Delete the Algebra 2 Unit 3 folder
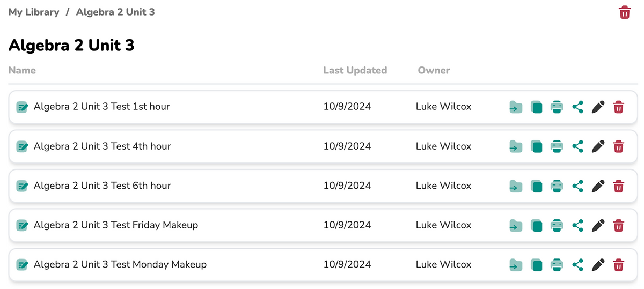The height and width of the screenshot is (289, 644). (624, 12)
